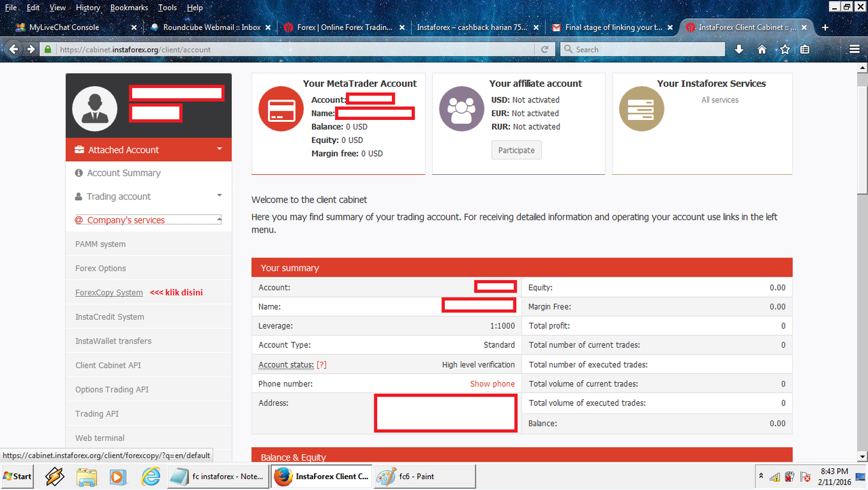
Task: Open the Help menu
Action: pos(195,7)
